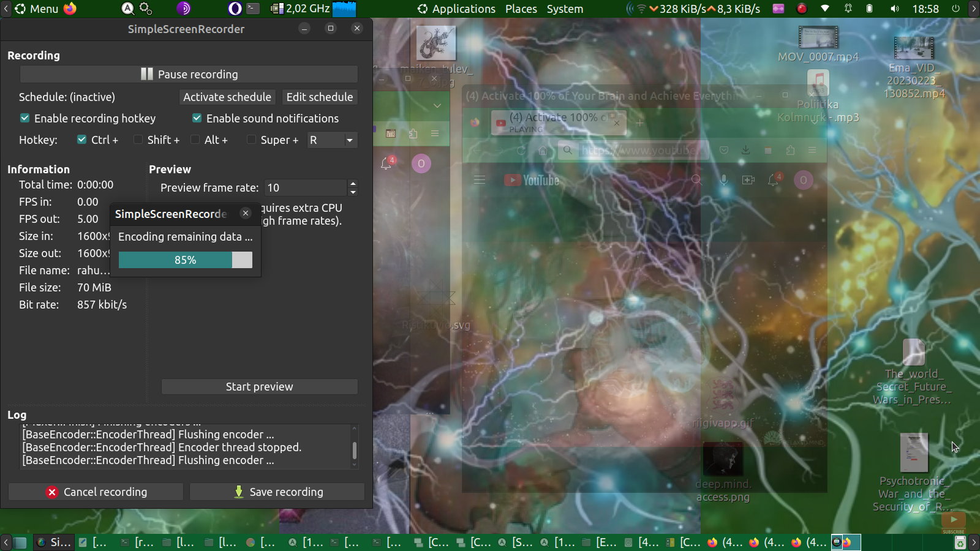This screenshot has height=551, width=980.
Task: Click YouTube voice search microphone icon
Action: 723,180
